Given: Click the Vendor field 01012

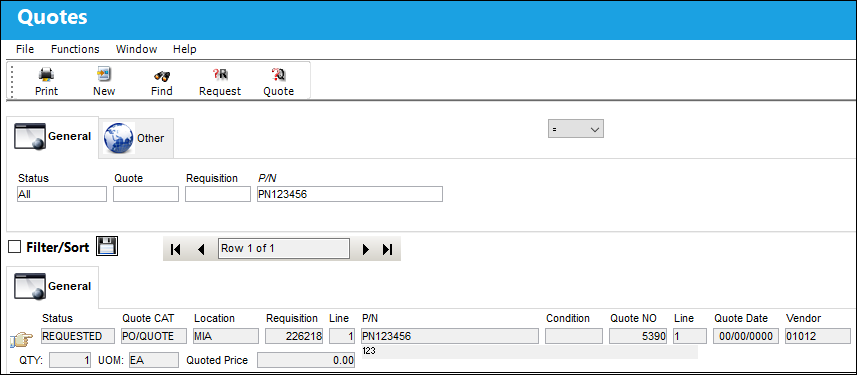Looking at the screenshot, I should pos(818,336).
